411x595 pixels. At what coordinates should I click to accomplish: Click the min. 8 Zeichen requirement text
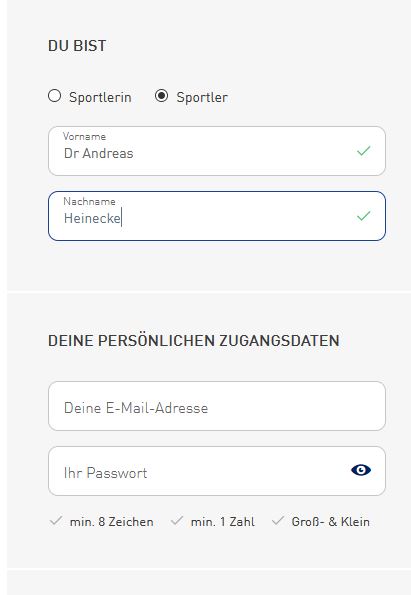click(112, 522)
